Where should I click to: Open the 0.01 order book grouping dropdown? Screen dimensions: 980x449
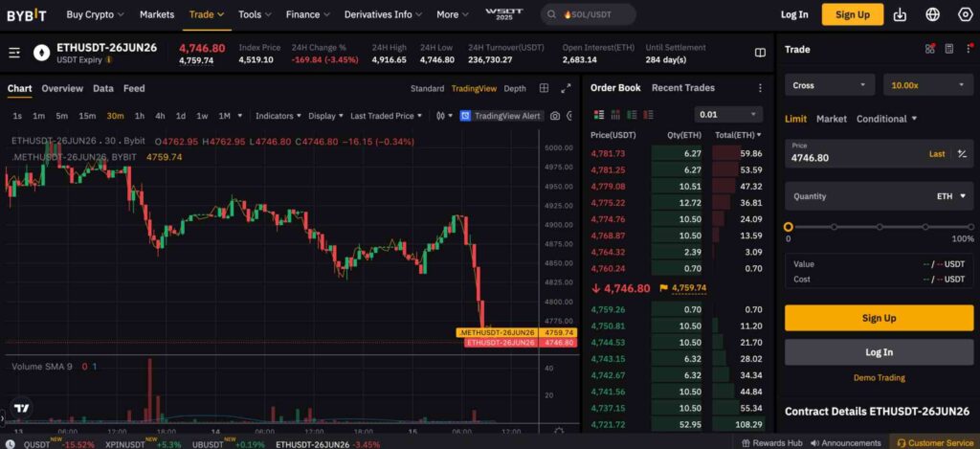point(728,115)
